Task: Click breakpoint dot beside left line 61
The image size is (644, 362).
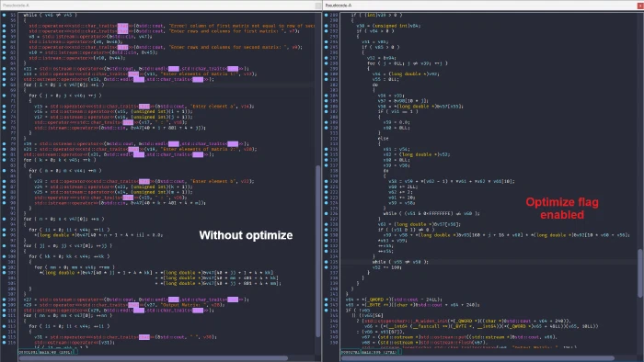Action: (x=4, y=47)
